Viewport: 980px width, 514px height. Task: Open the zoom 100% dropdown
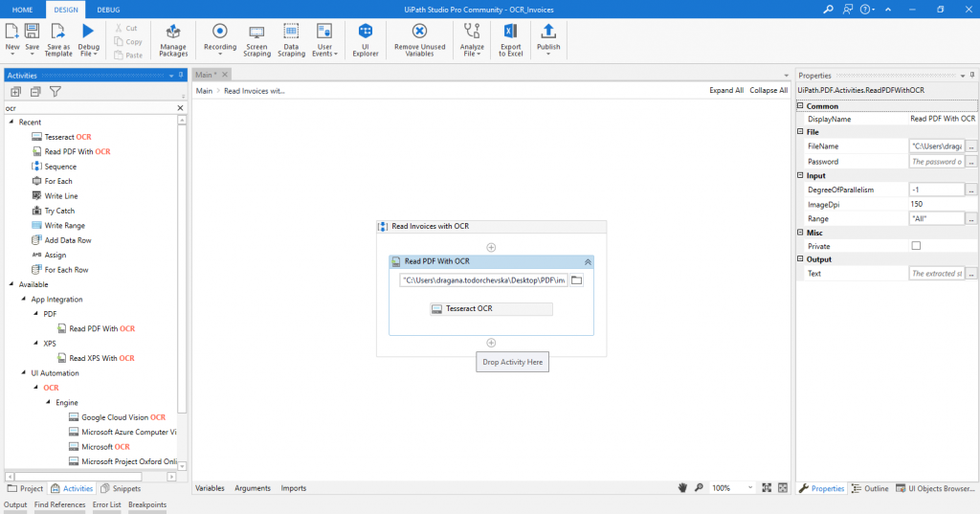click(x=750, y=488)
